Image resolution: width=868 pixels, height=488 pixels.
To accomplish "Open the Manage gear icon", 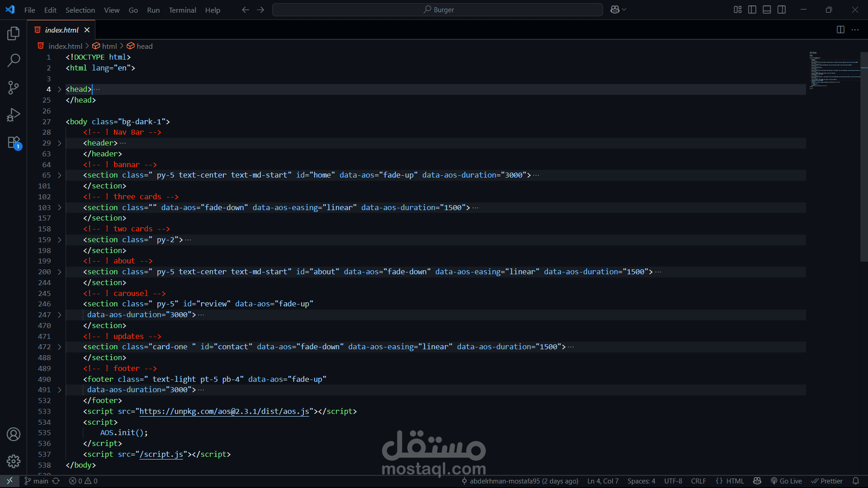I will pos(14,461).
